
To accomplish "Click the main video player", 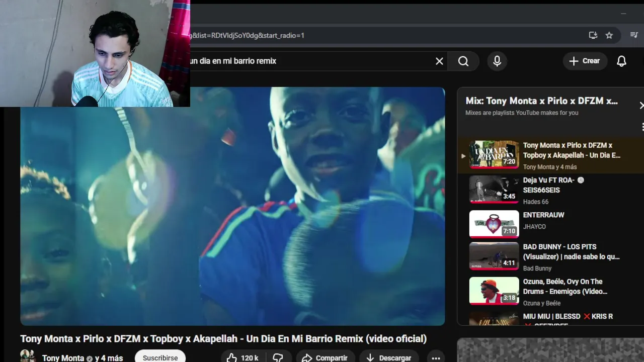I will 232,206.
